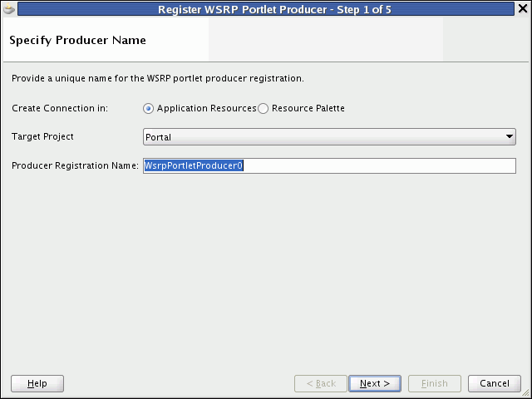The image size is (532, 399).
Task: Open the Target Project dropdown arrow
Action: click(x=509, y=136)
